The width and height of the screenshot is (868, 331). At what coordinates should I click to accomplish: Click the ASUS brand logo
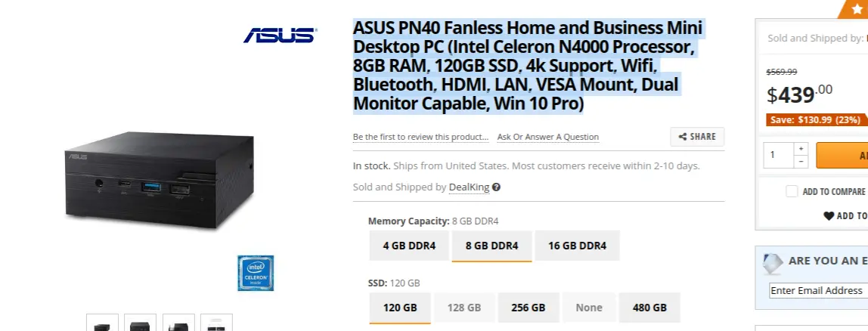click(x=279, y=35)
